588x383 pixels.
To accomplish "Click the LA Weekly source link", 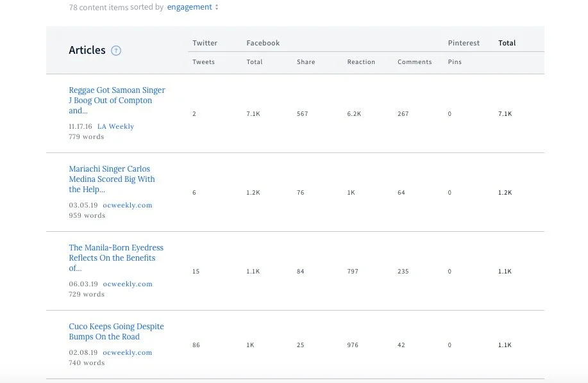I will 115,127.
